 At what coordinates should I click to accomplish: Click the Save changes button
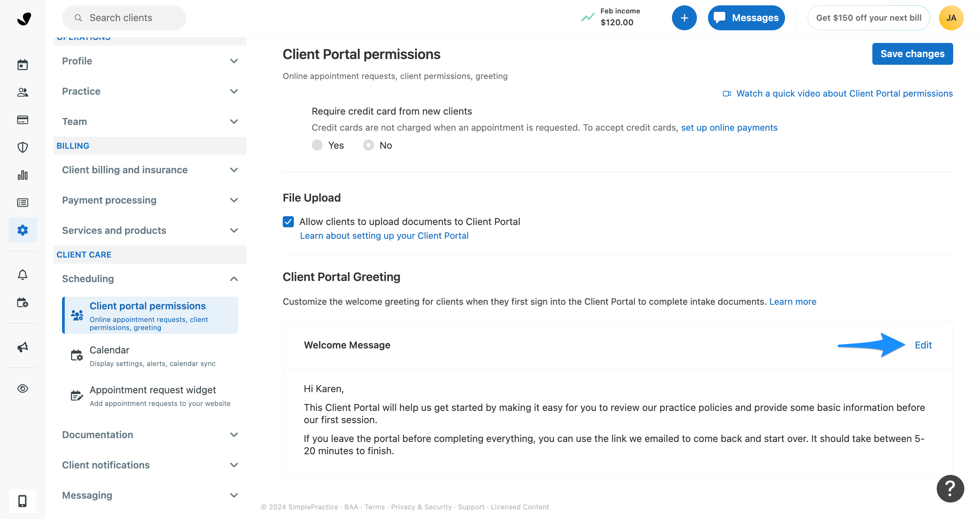[x=912, y=54]
